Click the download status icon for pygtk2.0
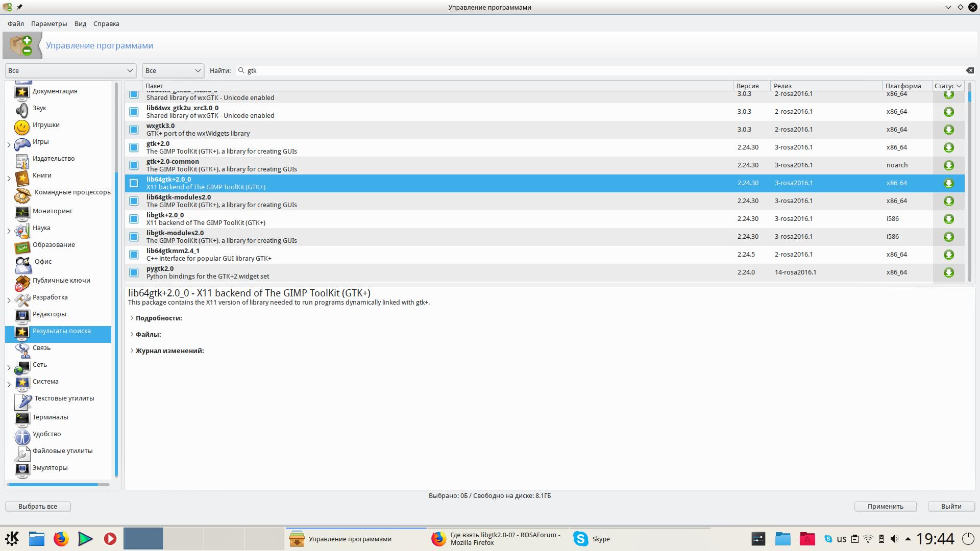 948,272
